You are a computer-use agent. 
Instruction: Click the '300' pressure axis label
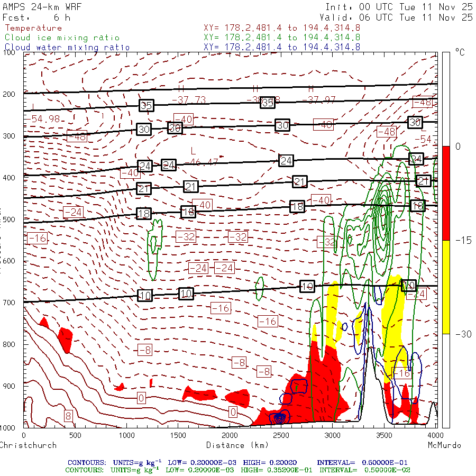click(9, 136)
